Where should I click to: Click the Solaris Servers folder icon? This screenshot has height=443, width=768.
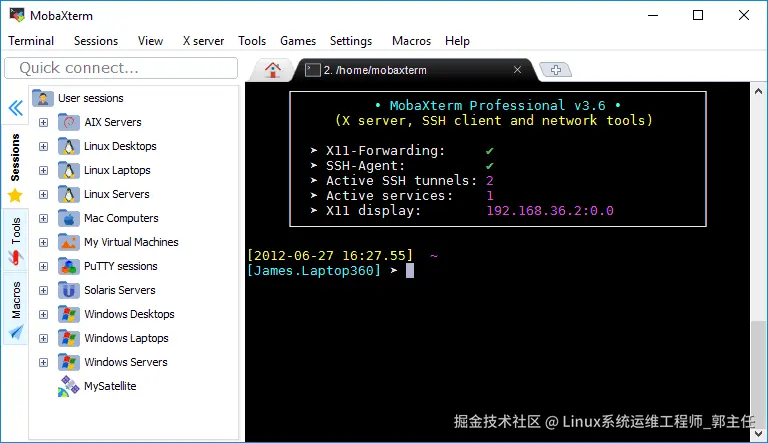69,290
